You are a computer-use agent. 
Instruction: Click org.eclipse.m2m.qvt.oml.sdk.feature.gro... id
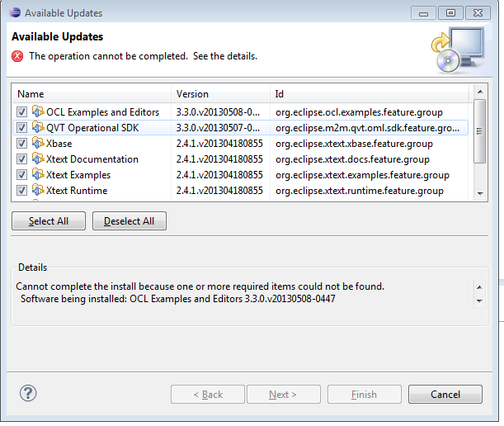pyautogui.click(x=367, y=128)
